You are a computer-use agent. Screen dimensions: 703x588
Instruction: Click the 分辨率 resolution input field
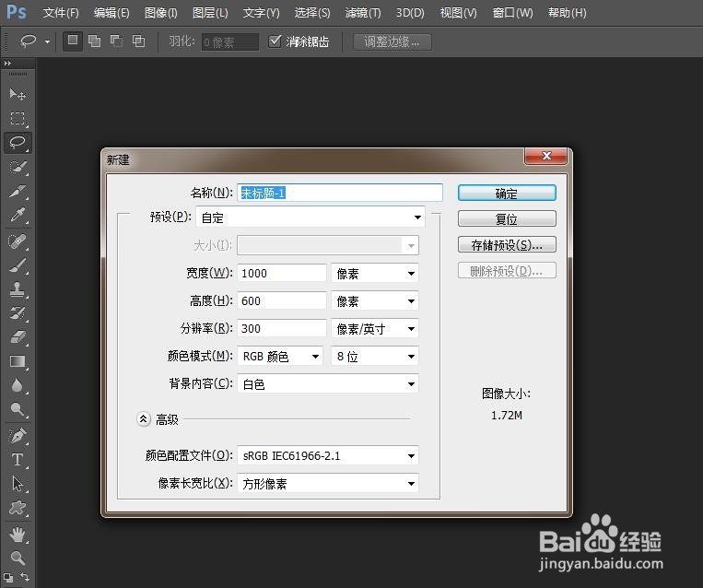pos(282,329)
